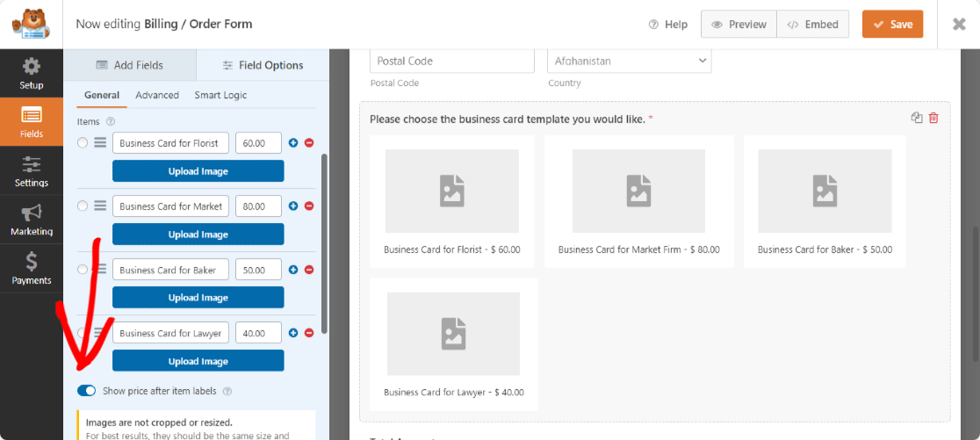This screenshot has height=440, width=980.
Task: Open the Marketing megaphone section
Action: [32, 220]
